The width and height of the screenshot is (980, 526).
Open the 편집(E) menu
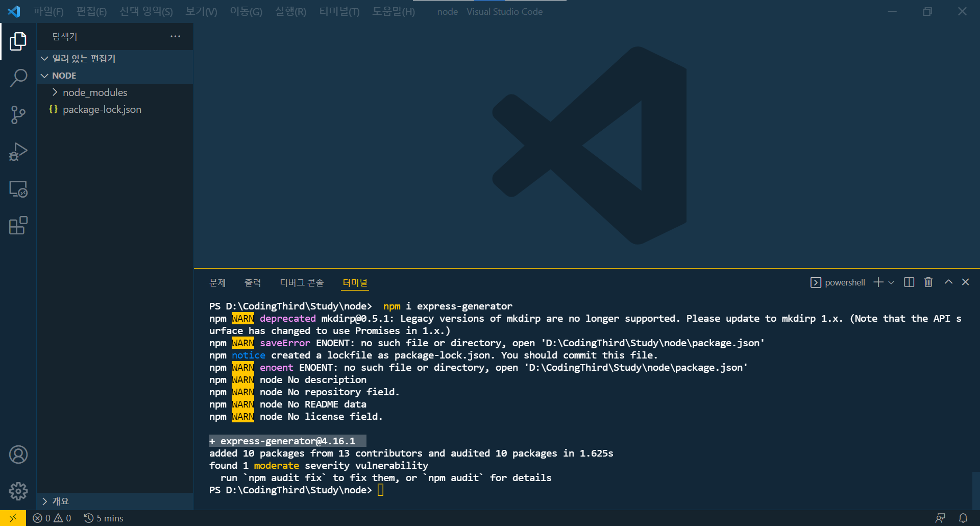[92, 11]
